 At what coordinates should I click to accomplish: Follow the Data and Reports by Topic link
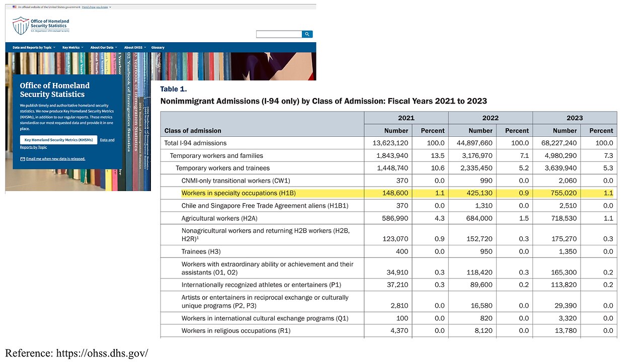click(107, 140)
